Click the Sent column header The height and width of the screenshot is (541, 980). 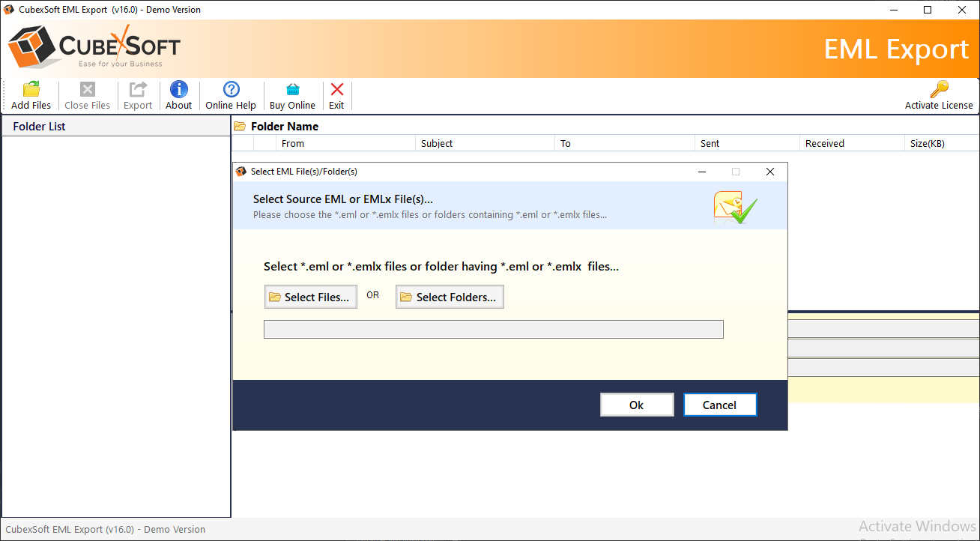[x=710, y=144]
